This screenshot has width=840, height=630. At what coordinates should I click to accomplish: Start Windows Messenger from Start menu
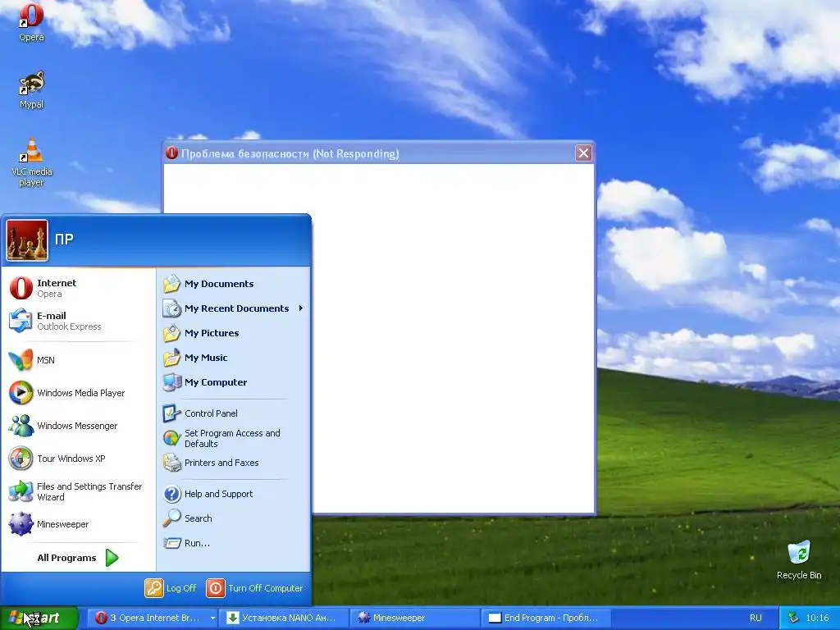(x=80, y=426)
